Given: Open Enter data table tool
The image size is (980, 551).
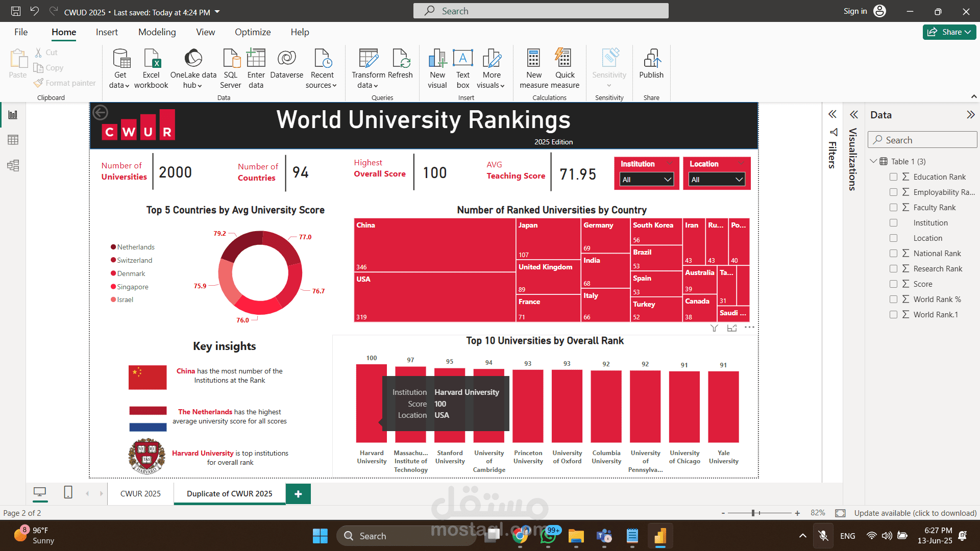Looking at the screenshot, I should 256,69.
